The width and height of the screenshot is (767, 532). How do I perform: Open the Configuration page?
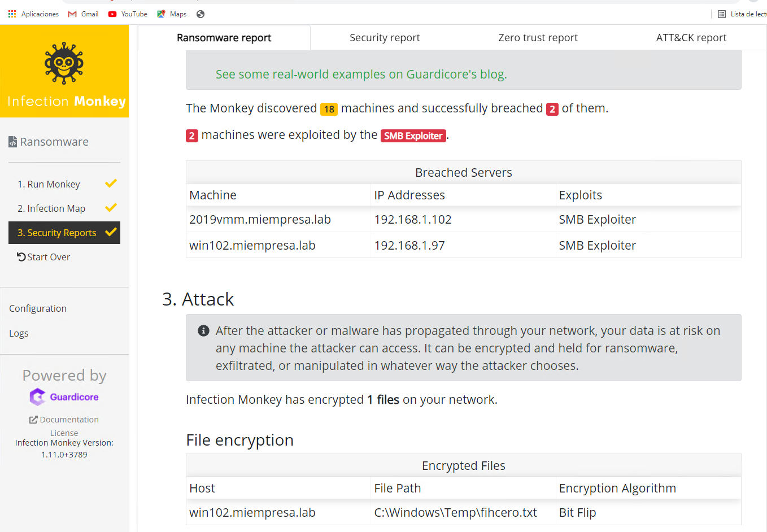click(x=38, y=308)
